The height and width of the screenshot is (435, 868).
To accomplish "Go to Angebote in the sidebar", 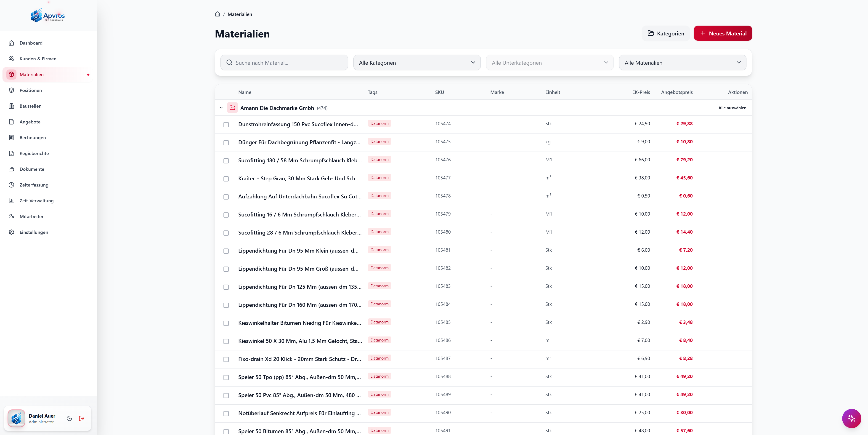I will click(30, 122).
